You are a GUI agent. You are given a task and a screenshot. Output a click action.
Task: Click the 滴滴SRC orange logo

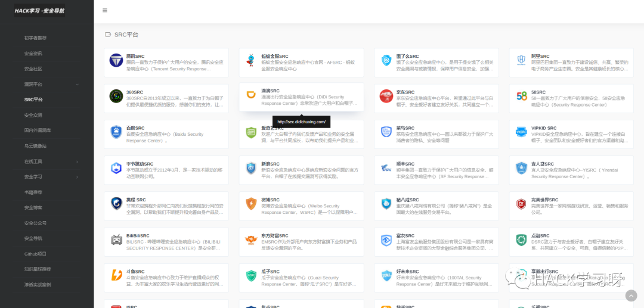click(251, 95)
